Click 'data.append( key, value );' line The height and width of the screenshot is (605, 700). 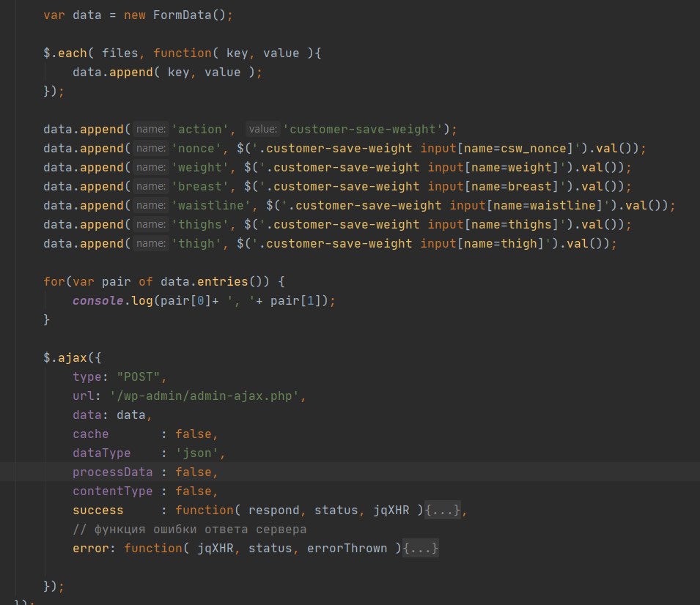point(167,73)
